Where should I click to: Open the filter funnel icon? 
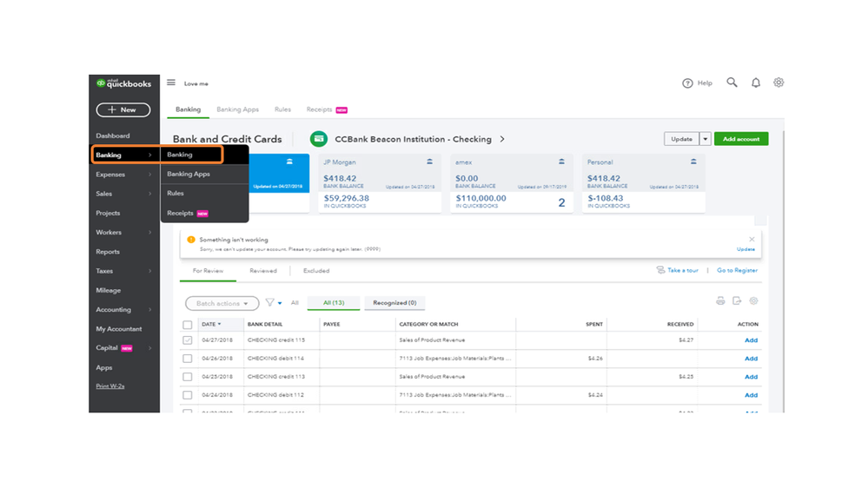pyautogui.click(x=269, y=303)
